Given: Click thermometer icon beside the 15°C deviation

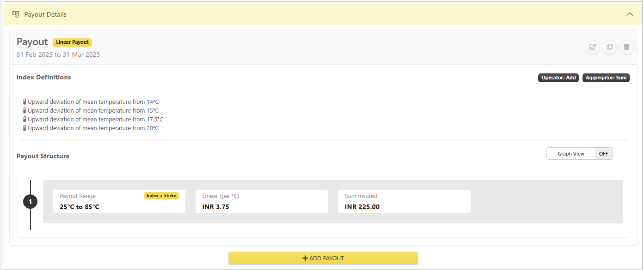Looking at the screenshot, I should pos(25,111).
